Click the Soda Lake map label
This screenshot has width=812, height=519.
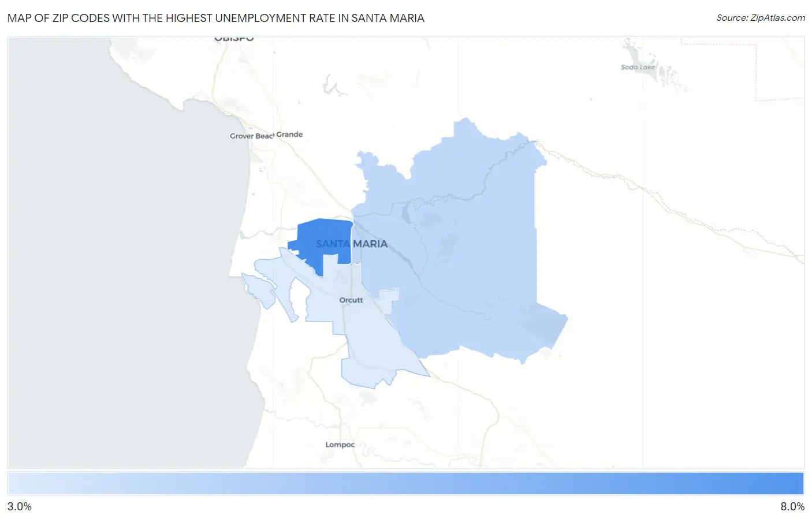point(638,68)
